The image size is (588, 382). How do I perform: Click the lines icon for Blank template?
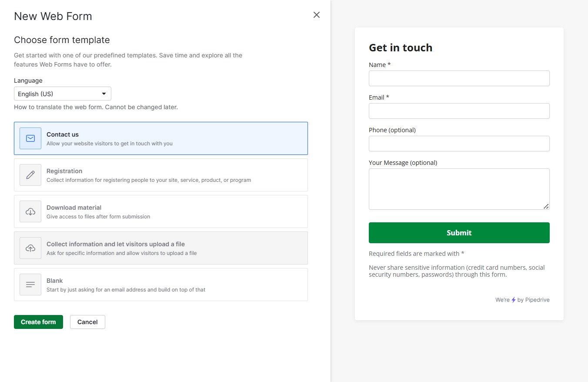[30, 285]
